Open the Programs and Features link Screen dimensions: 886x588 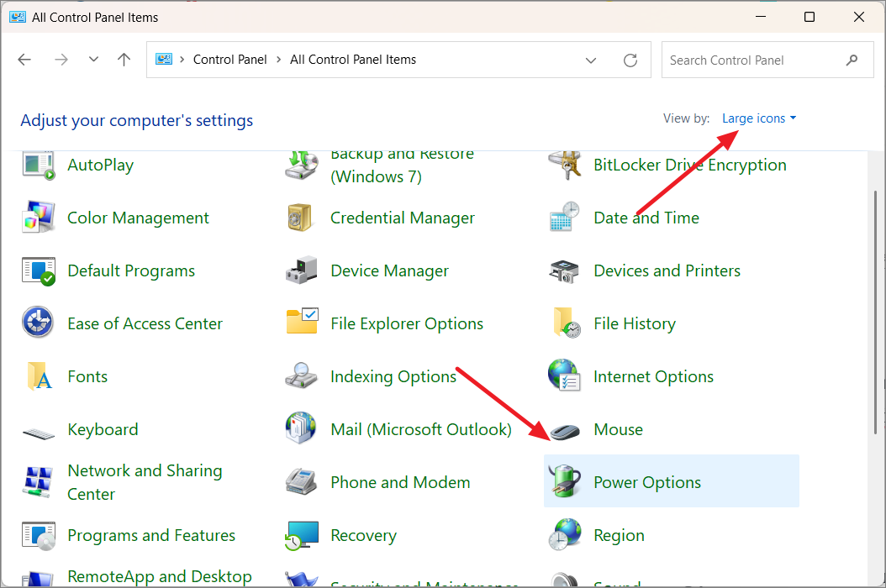151,535
